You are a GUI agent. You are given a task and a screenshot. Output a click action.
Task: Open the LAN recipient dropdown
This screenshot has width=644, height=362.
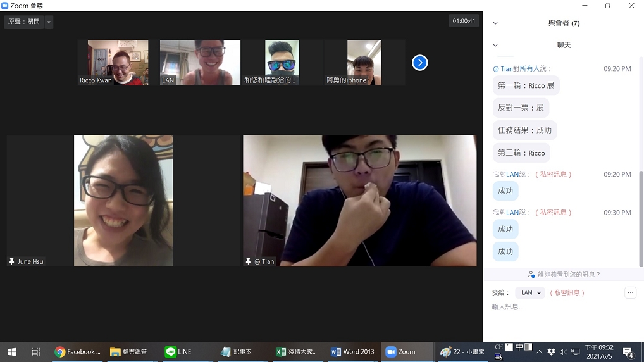(530, 292)
